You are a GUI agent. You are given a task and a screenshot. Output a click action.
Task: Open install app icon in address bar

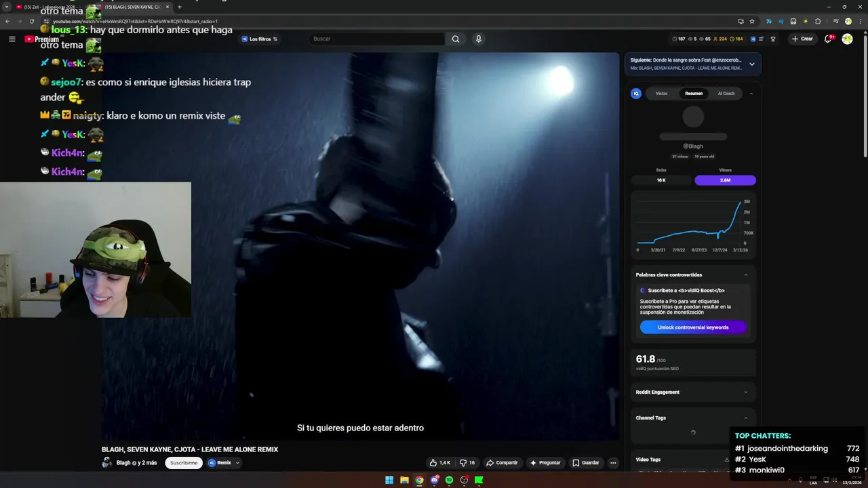click(x=741, y=21)
